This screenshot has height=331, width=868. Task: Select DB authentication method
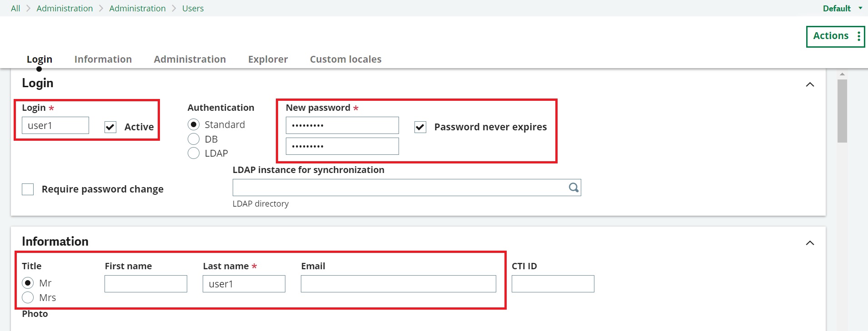pyautogui.click(x=194, y=139)
